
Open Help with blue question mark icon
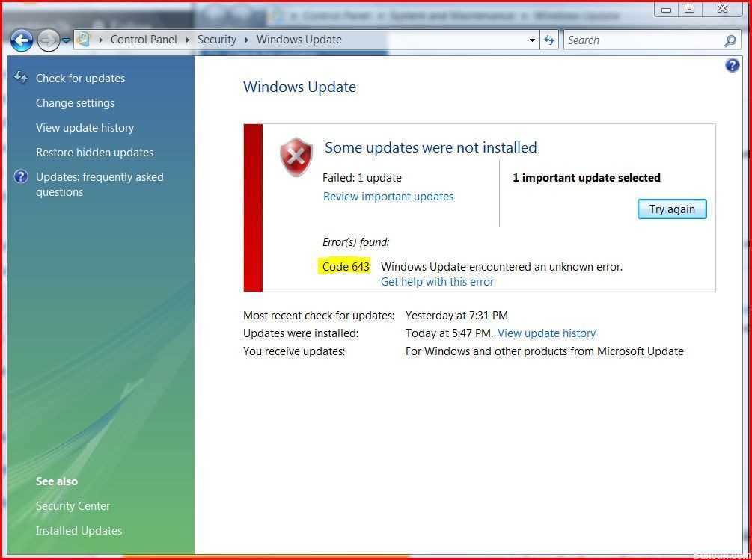click(733, 65)
